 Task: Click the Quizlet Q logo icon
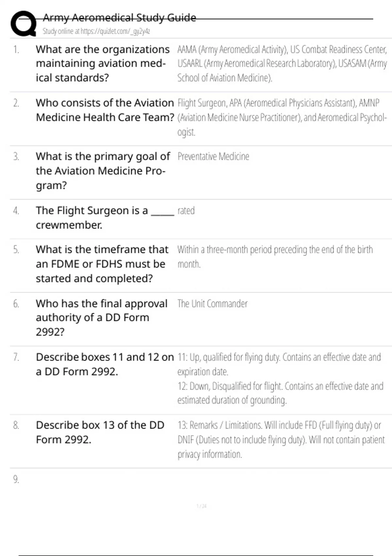pos(24,23)
